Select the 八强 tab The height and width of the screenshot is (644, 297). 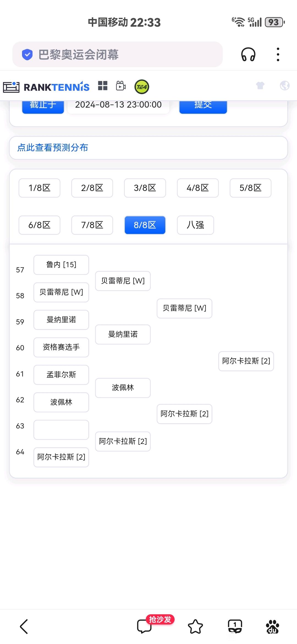[x=196, y=225]
